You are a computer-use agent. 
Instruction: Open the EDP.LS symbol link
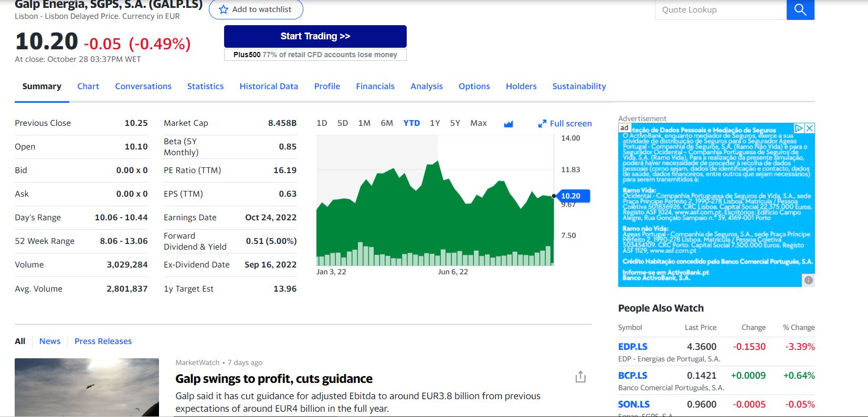(x=632, y=347)
